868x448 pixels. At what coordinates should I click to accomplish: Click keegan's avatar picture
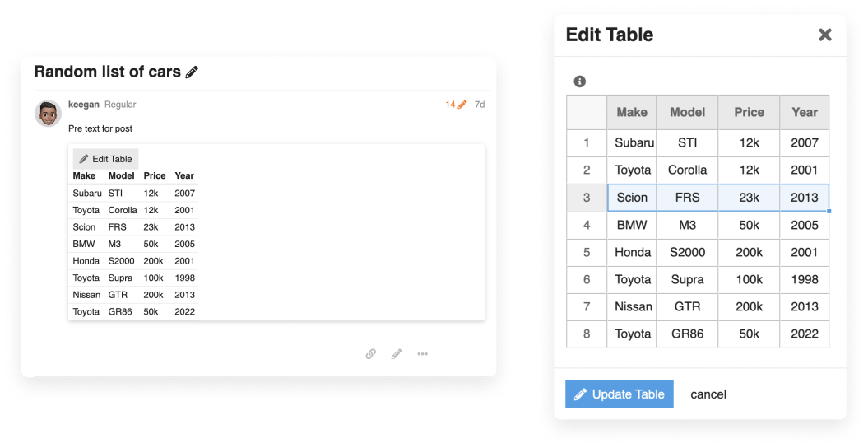point(49,114)
